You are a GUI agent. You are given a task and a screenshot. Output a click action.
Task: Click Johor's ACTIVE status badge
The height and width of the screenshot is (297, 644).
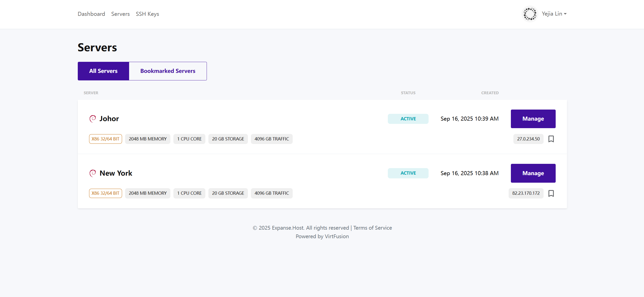pos(408,119)
